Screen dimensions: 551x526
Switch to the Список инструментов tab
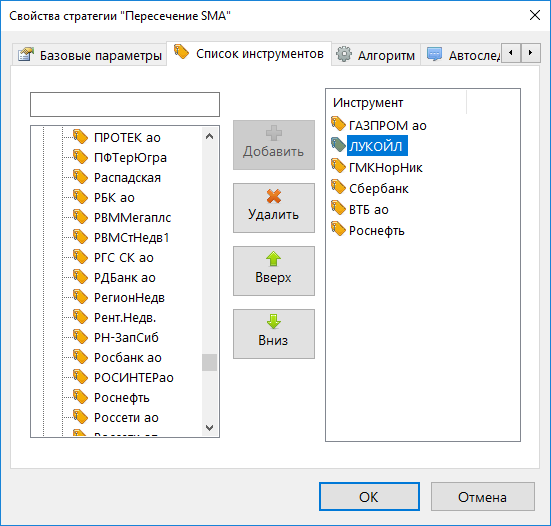pos(249,53)
